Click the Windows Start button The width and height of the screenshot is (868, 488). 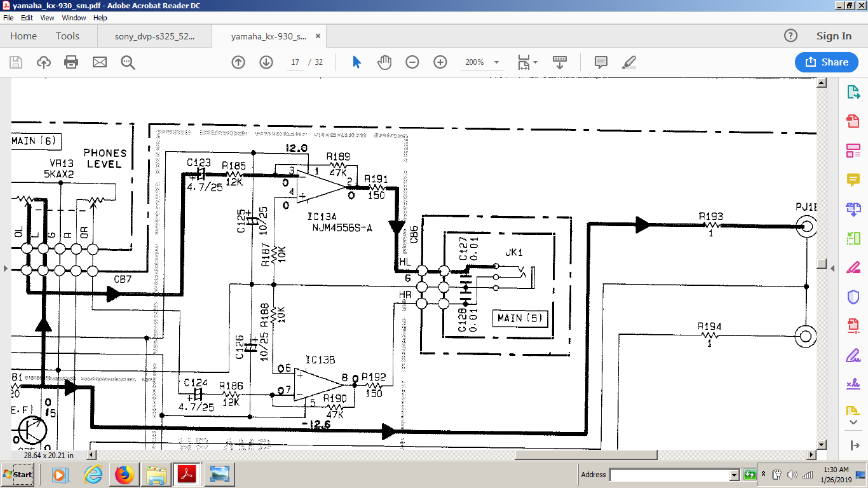click(x=18, y=475)
